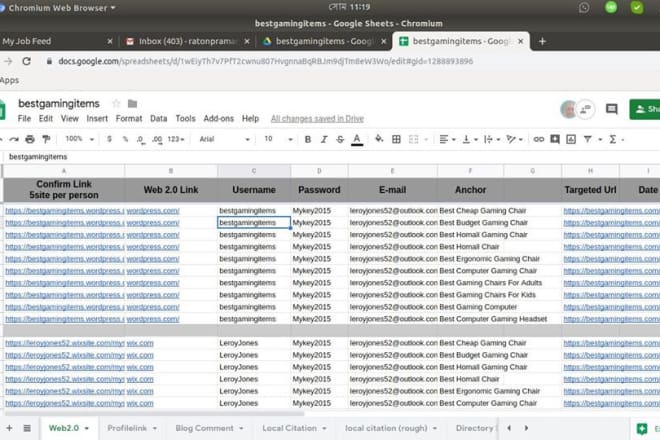Open the all sheets list icon

pos(27,428)
